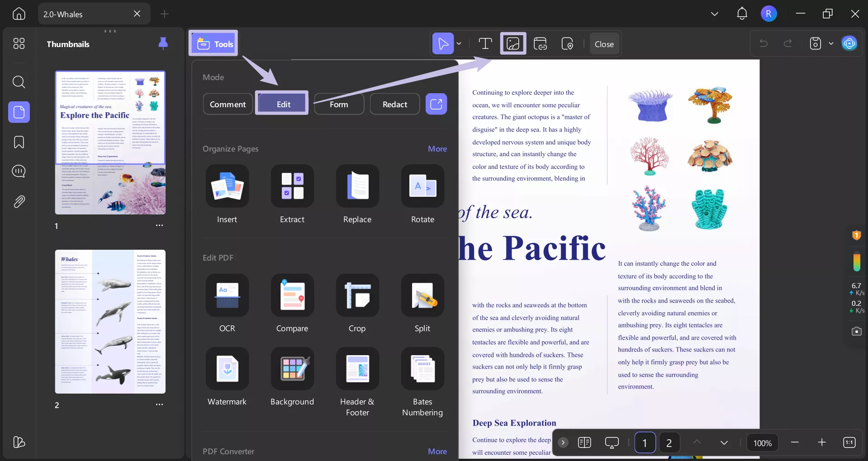Select the Add Text tool
The height and width of the screenshot is (461, 868).
(x=485, y=43)
